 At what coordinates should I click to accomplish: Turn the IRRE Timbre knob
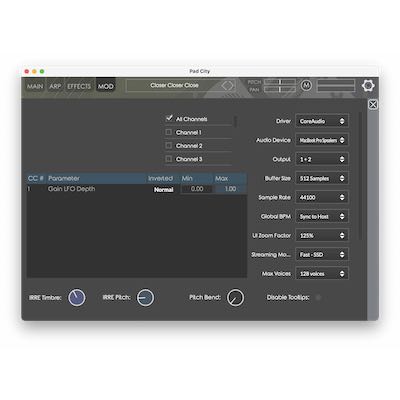(x=77, y=297)
